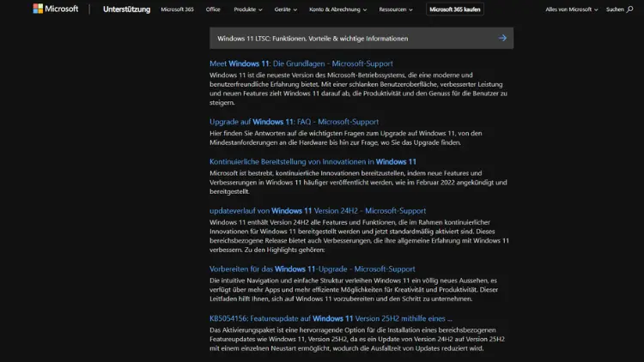Open 'updateverlauf von Windows 11 Version 24H2' result
The height and width of the screenshot is (362, 644).
tap(318, 211)
